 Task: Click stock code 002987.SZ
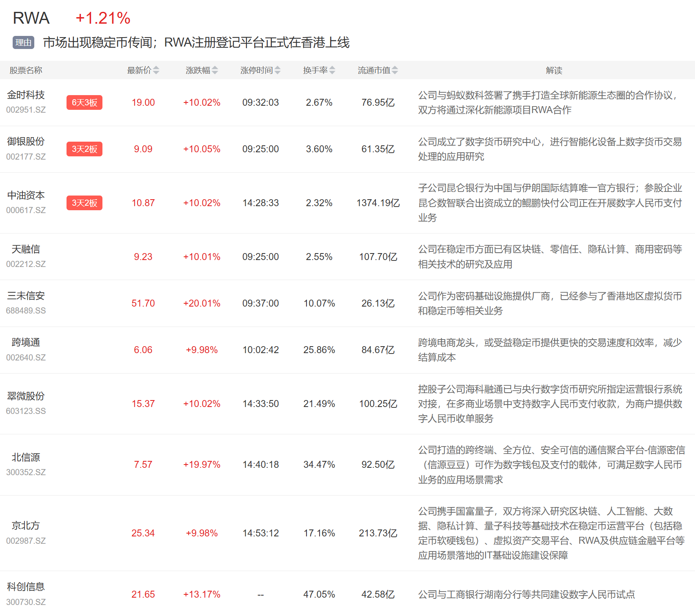pyautogui.click(x=26, y=541)
